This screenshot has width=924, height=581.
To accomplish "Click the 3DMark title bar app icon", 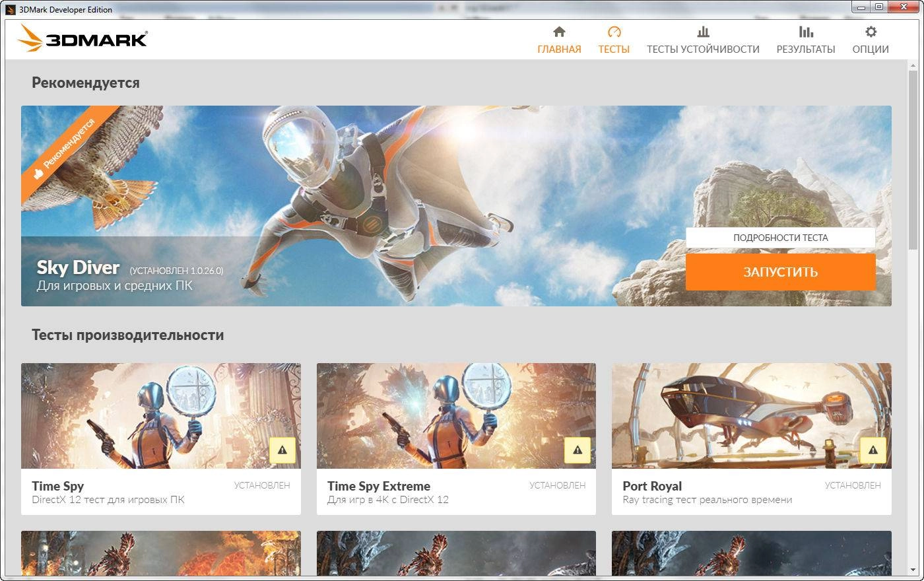I will coord(11,9).
